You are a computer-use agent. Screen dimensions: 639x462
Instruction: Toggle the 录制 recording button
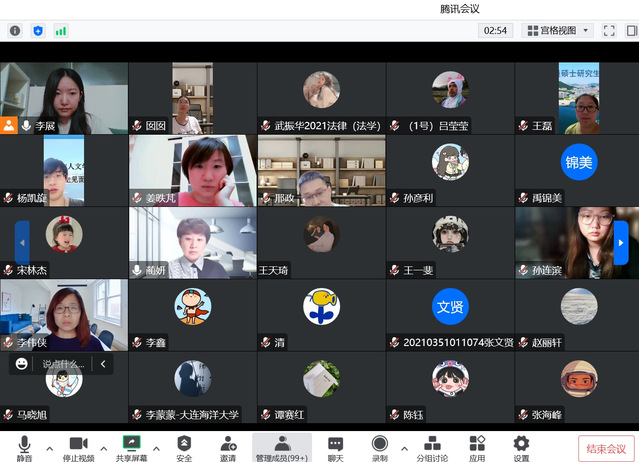380,447
